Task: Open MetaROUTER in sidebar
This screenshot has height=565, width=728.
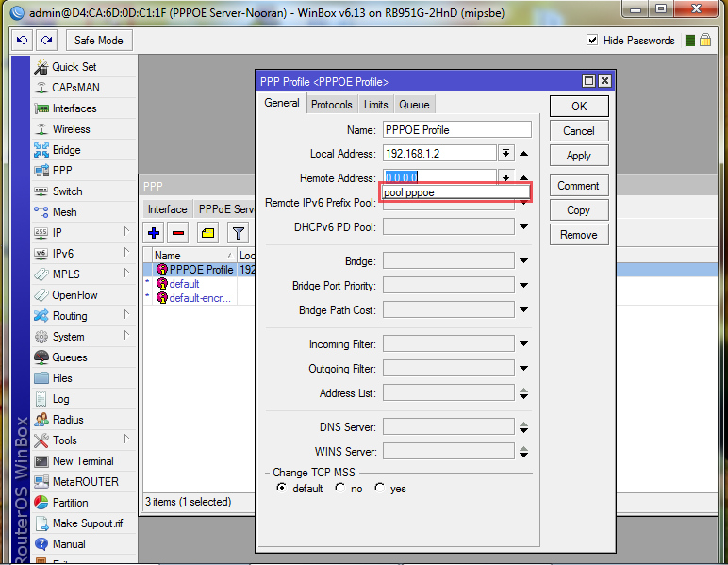Action: 85,482
